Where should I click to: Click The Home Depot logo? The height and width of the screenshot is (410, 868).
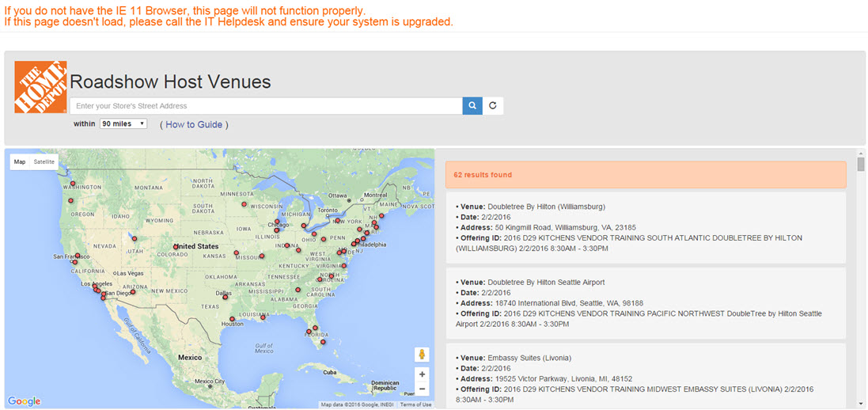point(40,87)
